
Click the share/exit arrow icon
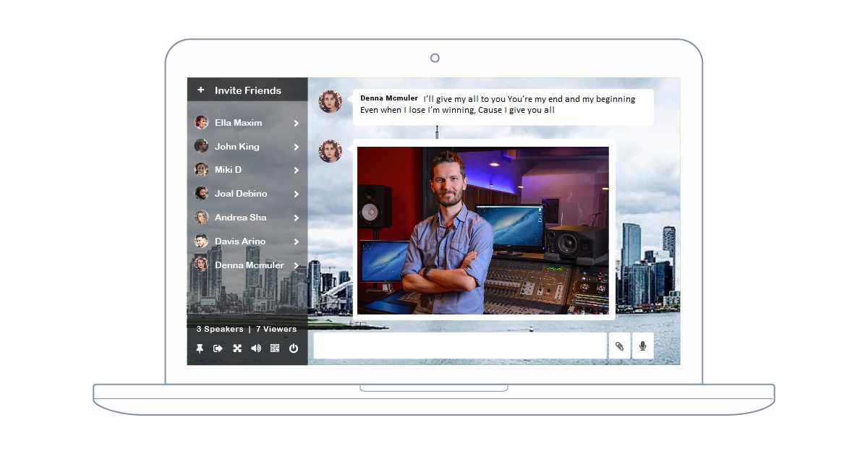point(218,348)
